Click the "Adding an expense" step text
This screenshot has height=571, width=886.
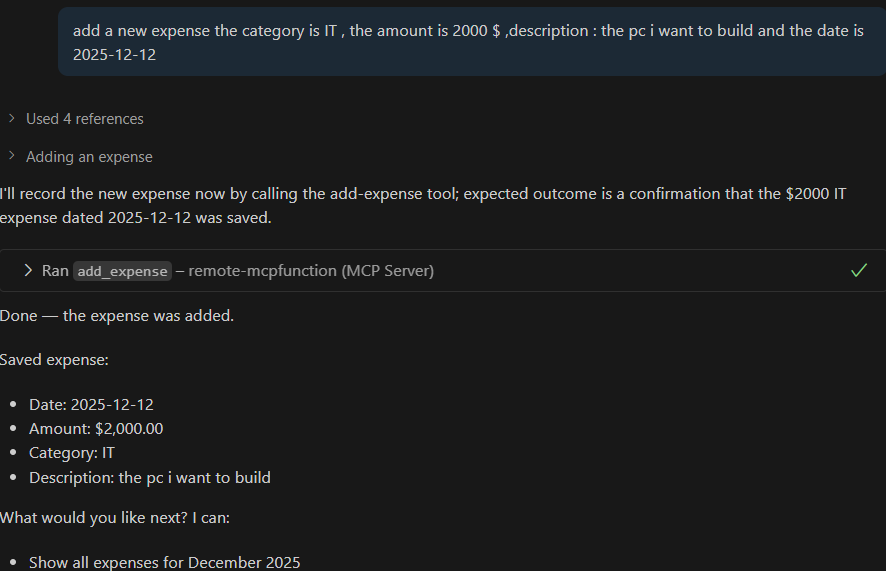[x=89, y=157]
